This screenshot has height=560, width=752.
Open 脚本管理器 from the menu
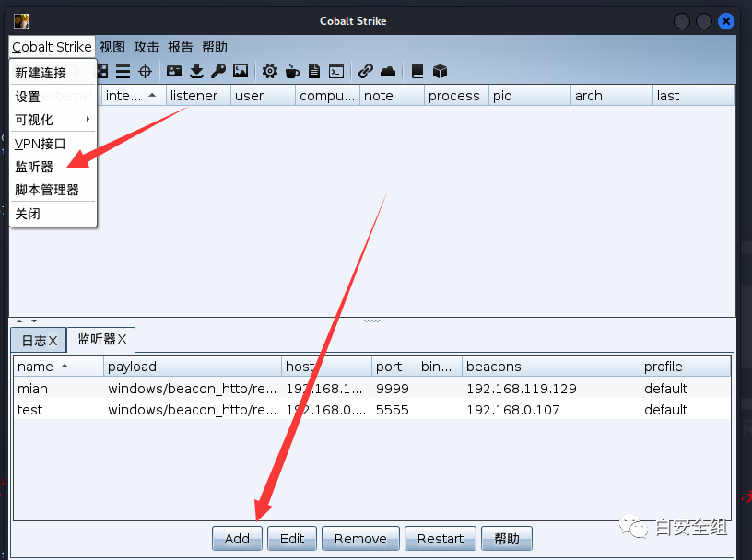(53, 190)
